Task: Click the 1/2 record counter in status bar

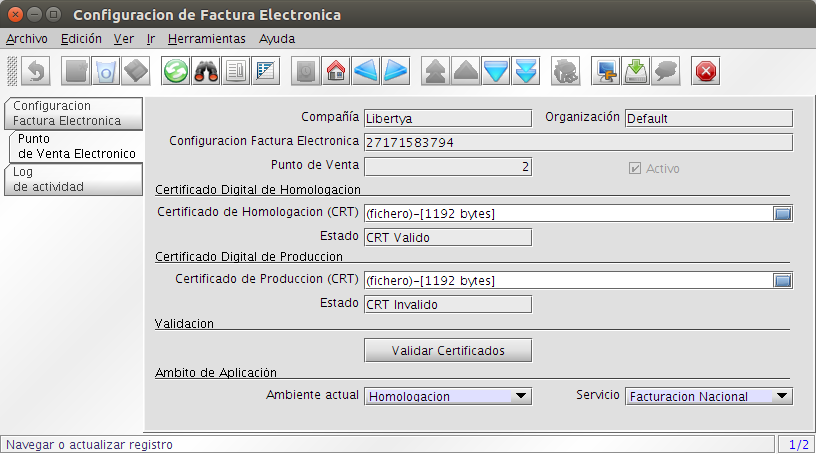Action: (798, 445)
